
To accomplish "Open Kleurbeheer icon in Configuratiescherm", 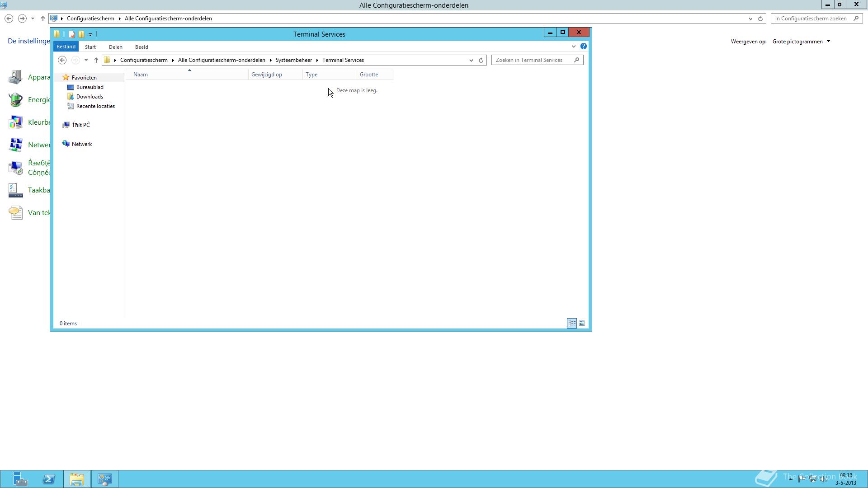I will pyautogui.click(x=15, y=122).
